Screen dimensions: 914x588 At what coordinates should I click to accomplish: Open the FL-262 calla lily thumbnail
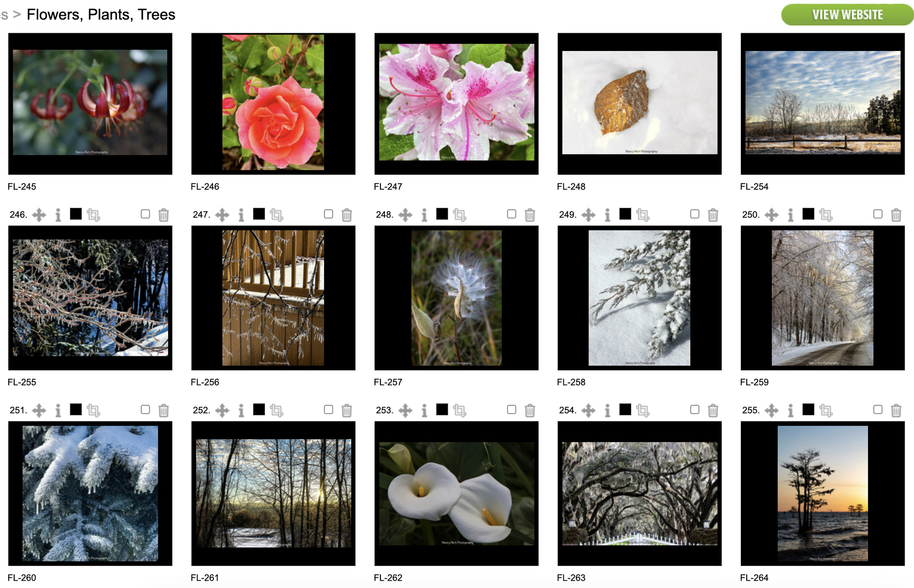(457, 493)
